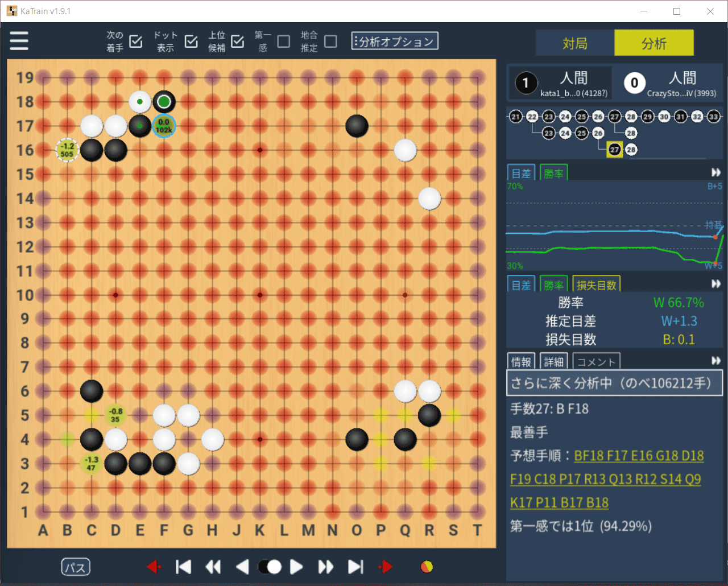
Task: Fast forward ten moves
Action: [326, 567]
